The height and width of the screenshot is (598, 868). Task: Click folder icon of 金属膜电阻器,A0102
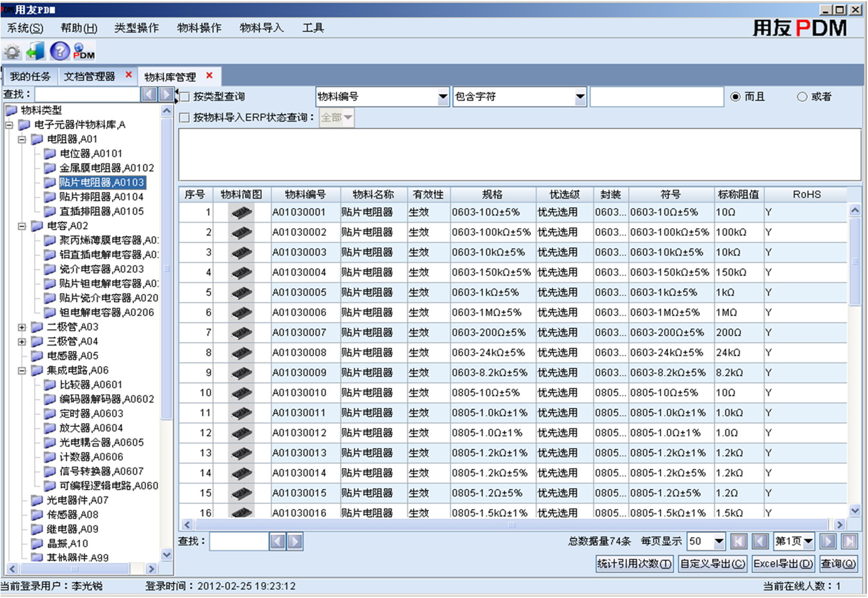(50, 167)
